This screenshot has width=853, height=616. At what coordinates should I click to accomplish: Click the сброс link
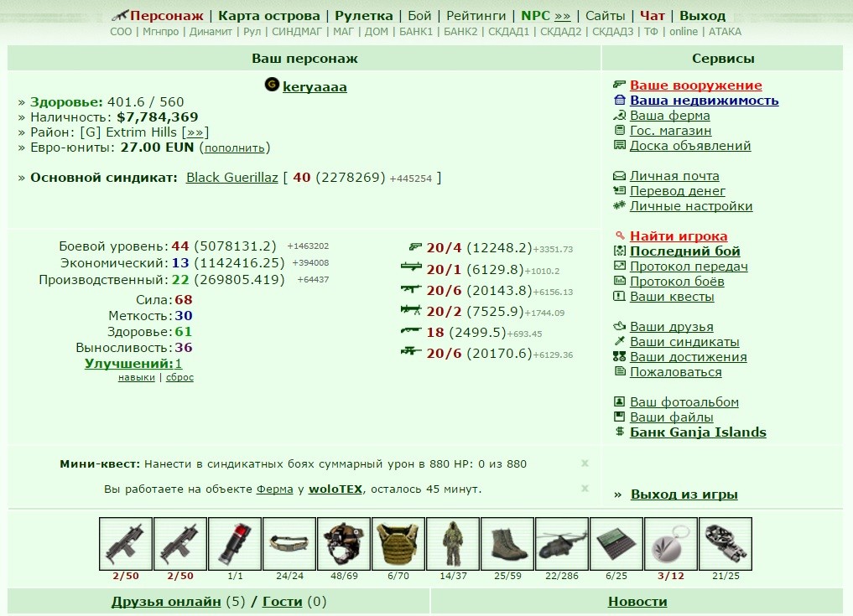coord(179,377)
